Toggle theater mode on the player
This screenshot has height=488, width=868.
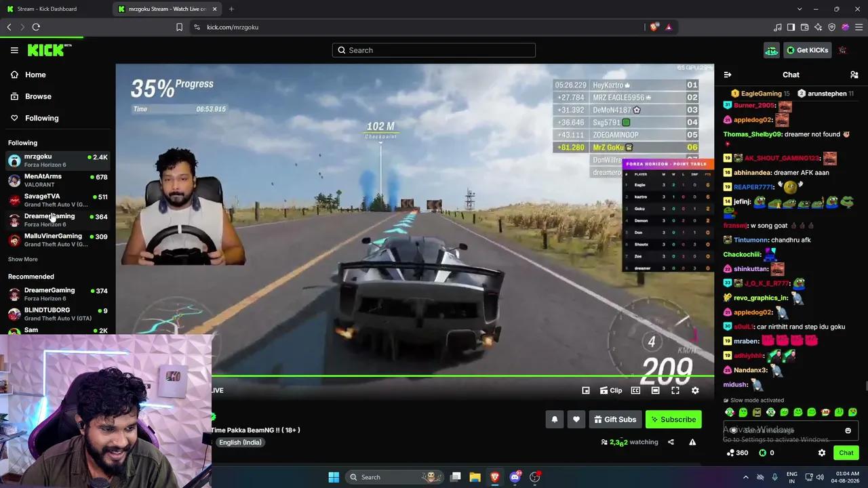point(655,390)
